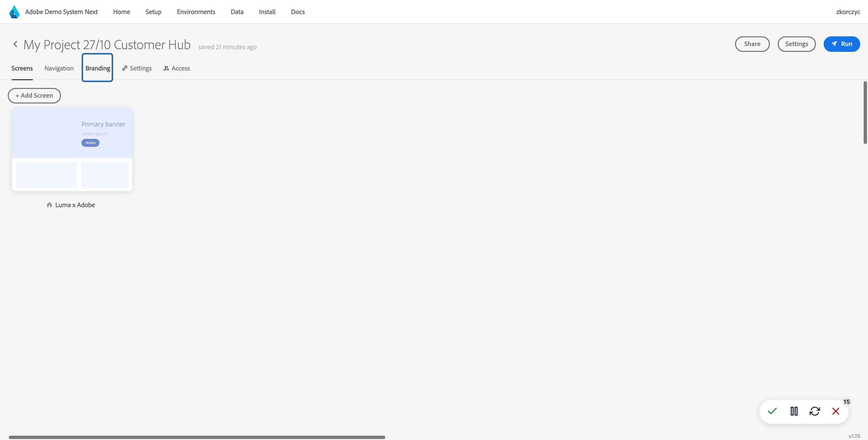The height and width of the screenshot is (440, 868).
Task: Pause using the floating toolbar pause icon
Action: [x=794, y=411]
